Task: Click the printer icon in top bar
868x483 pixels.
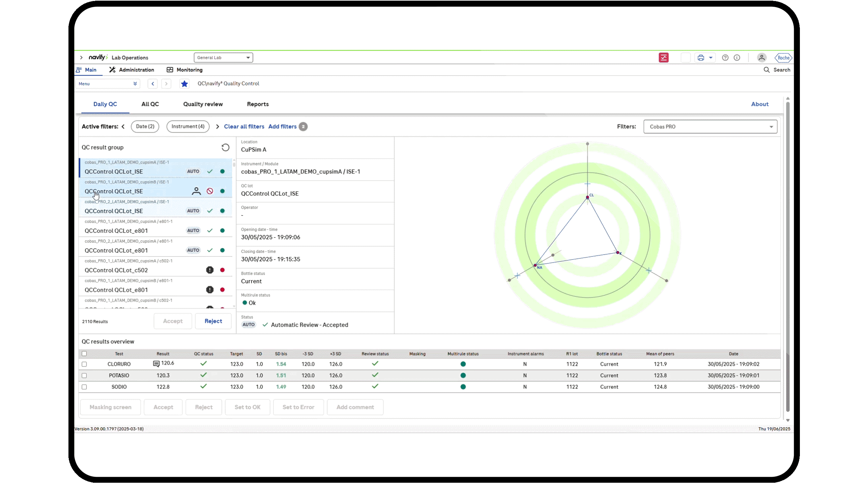Action: (x=701, y=58)
